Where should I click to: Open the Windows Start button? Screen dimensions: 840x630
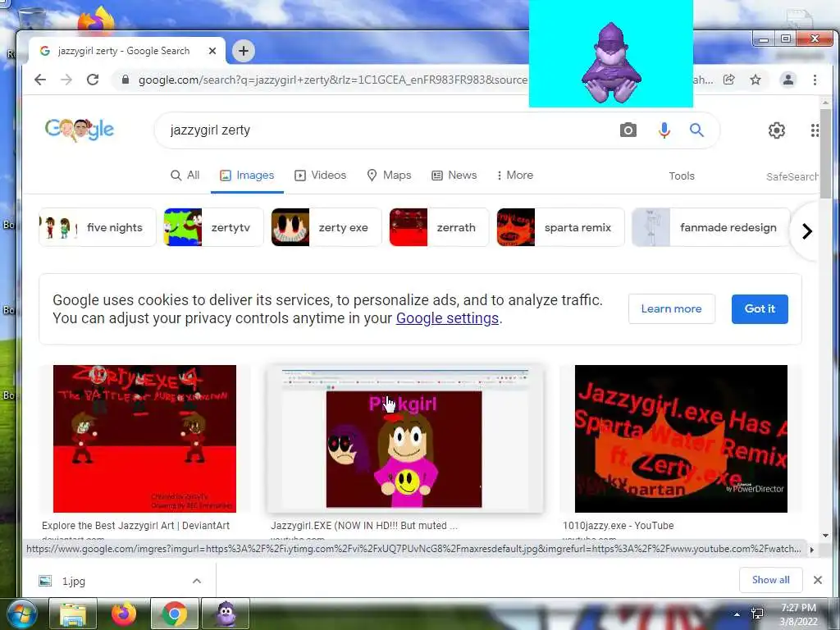21,614
